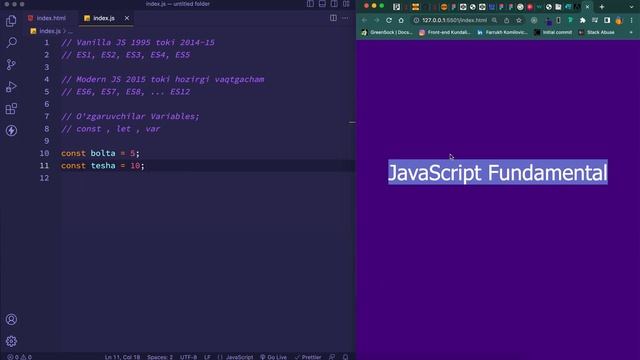Open the Chrome three-dot menu

pos(631,20)
